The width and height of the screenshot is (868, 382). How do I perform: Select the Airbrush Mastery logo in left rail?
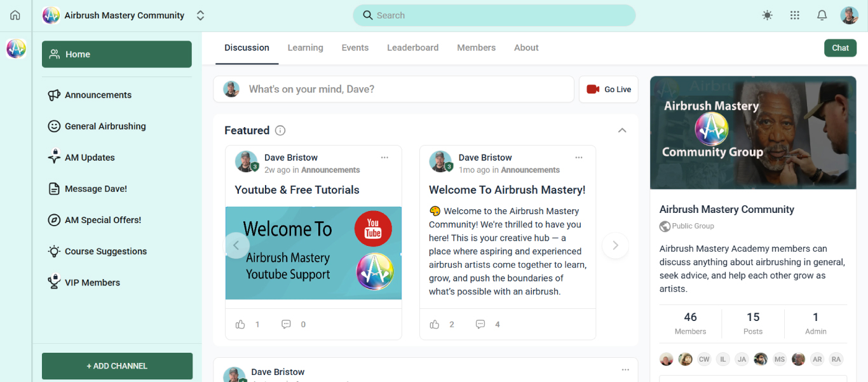click(16, 48)
